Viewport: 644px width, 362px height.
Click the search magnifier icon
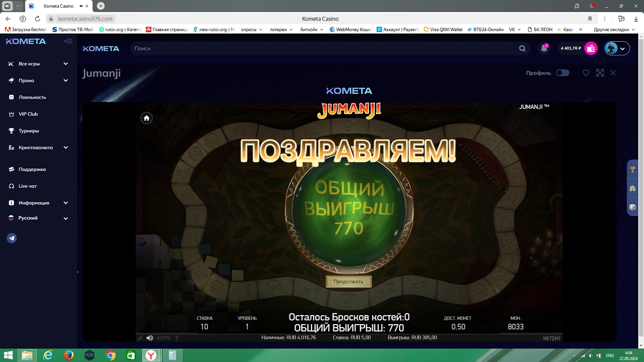tap(522, 48)
